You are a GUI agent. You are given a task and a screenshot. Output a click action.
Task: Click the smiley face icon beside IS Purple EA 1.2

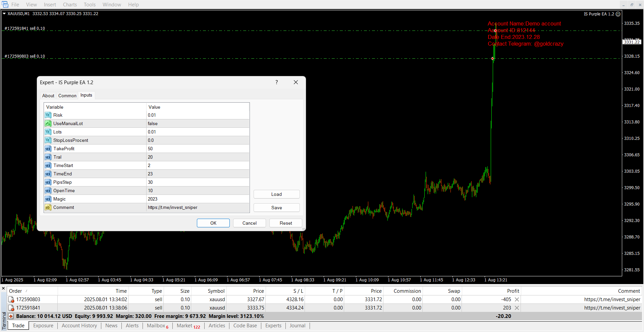click(618, 14)
